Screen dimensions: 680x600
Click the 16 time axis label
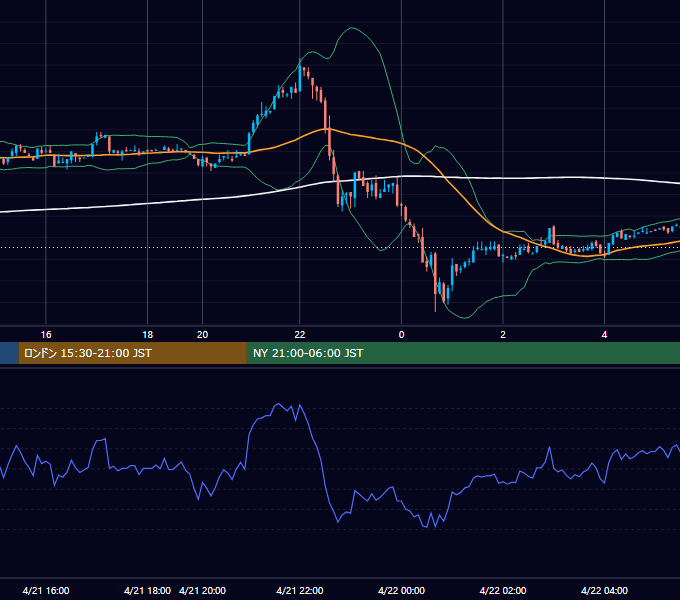[46, 335]
